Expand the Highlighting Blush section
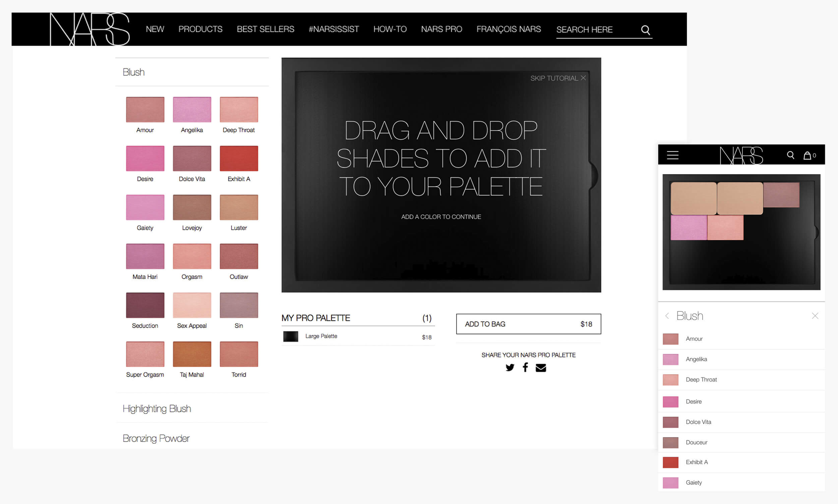 [x=157, y=409]
